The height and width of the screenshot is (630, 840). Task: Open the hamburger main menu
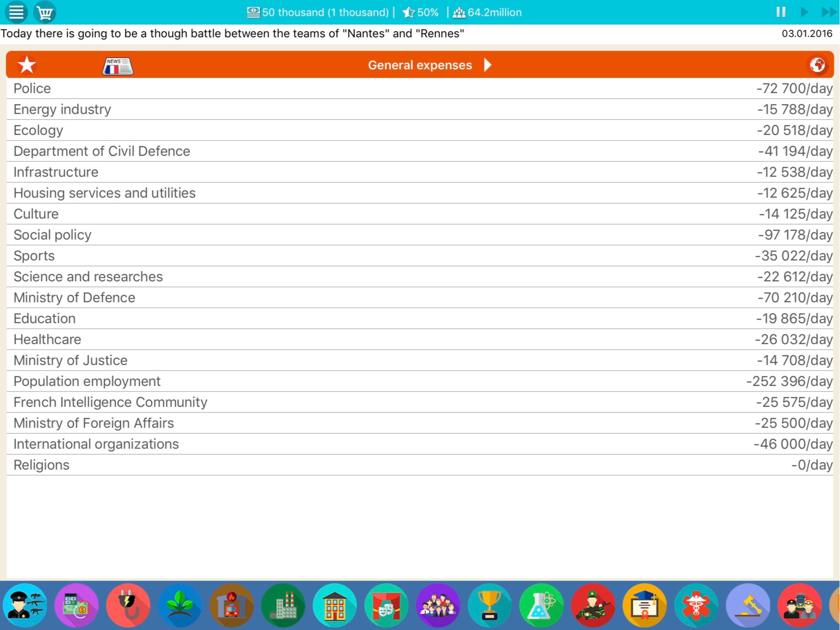click(16, 12)
